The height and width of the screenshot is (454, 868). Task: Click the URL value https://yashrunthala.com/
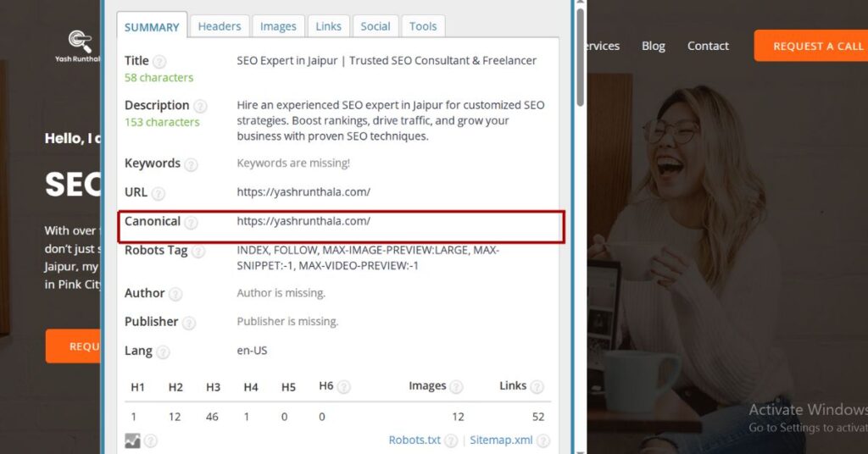(x=303, y=192)
